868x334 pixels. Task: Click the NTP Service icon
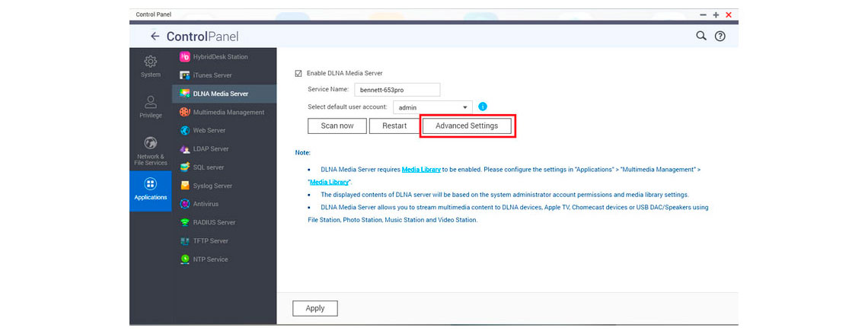coord(185,259)
